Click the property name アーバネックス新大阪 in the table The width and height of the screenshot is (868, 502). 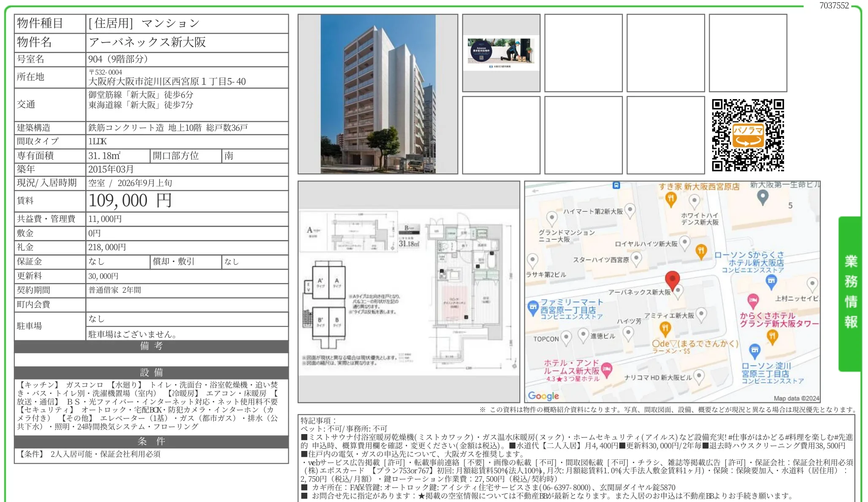coord(147,42)
